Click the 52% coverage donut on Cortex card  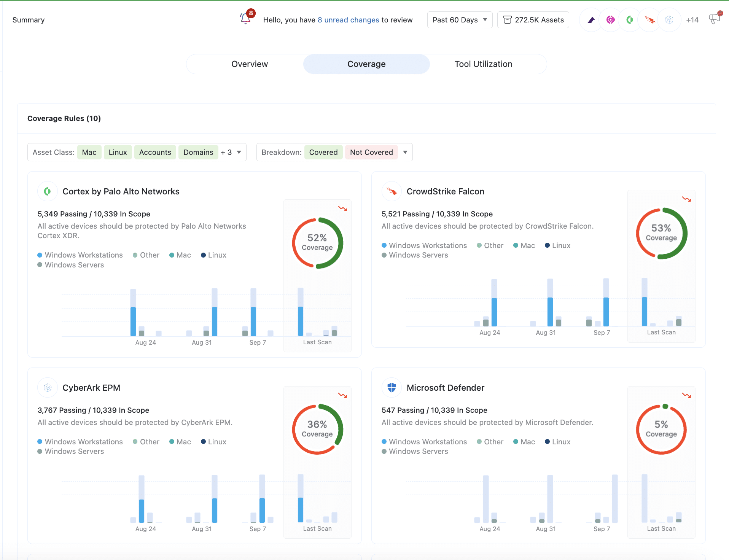click(317, 243)
